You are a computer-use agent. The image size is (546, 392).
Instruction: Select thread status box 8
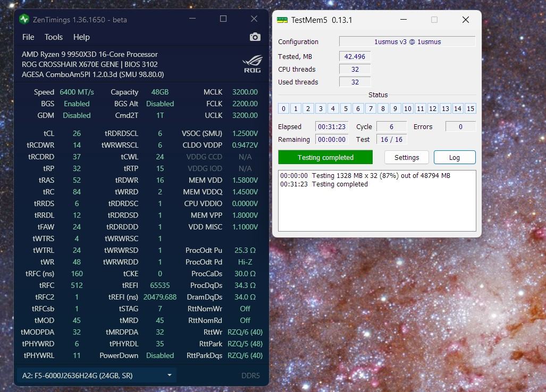pos(383,108)
